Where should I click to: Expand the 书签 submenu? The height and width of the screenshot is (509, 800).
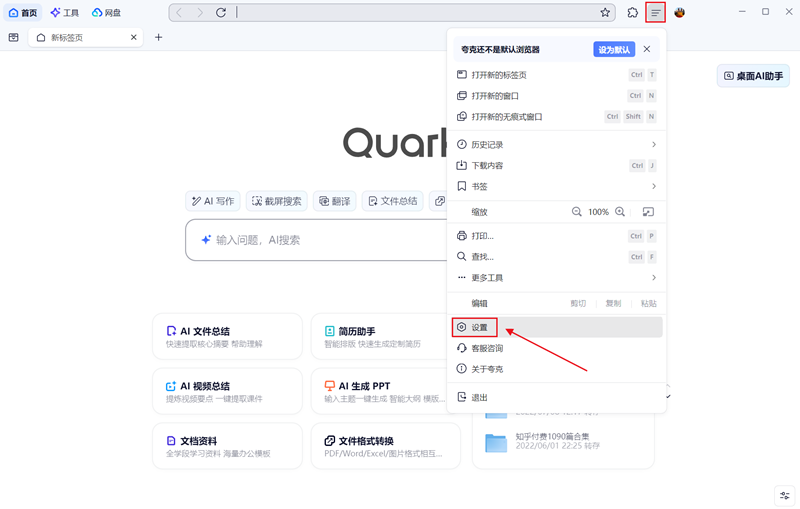pyautogui.click(x=557, y=187)
